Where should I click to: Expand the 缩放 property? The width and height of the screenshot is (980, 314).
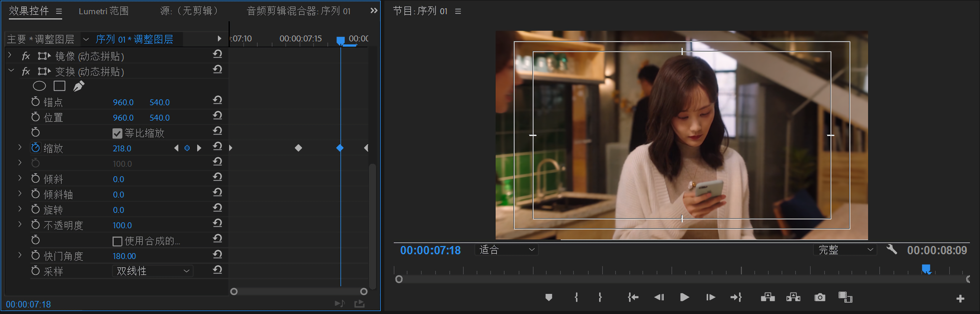20,147
